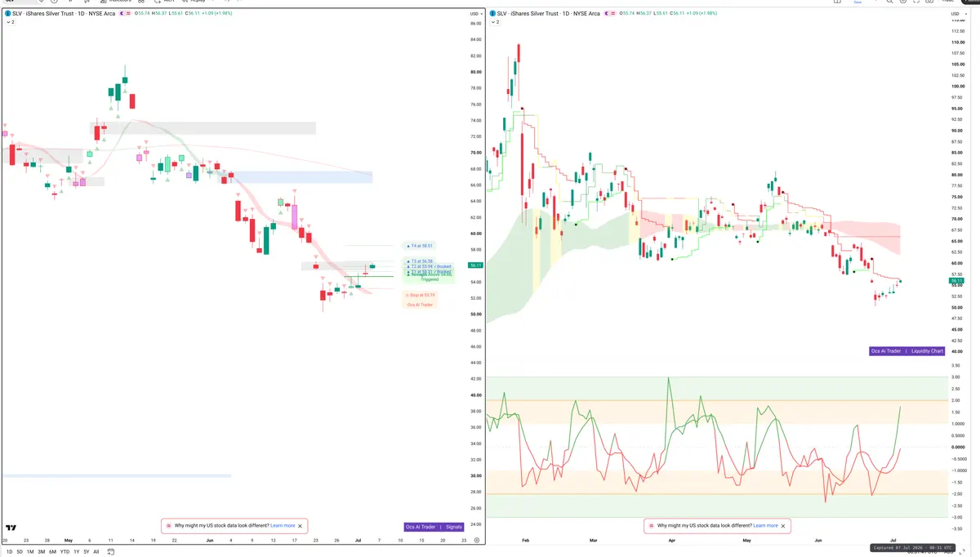This screenshot has height=557, width=980.
Task: Dismiss the right chart stock data notice
Action: (783, 526)
